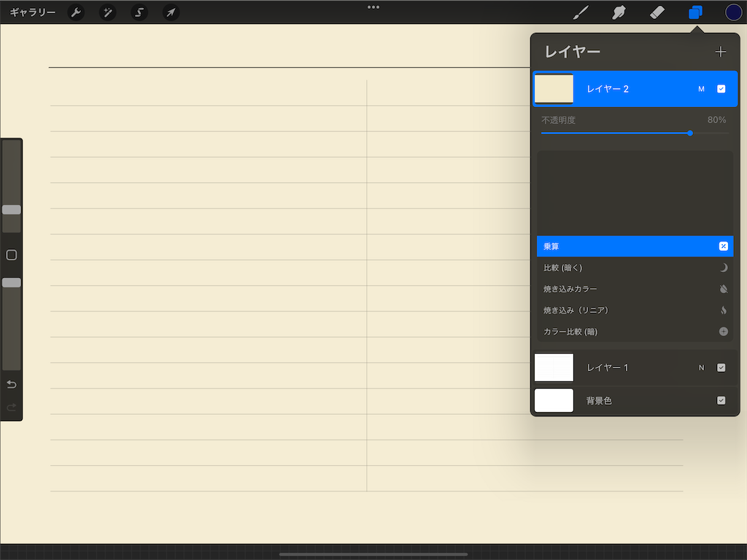Click the レイヤー 2 layer name
747x560 pixels.
[608, 89]
